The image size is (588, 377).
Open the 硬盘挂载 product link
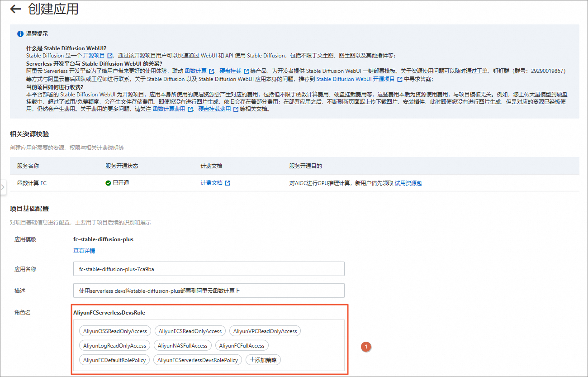[230, 71]
